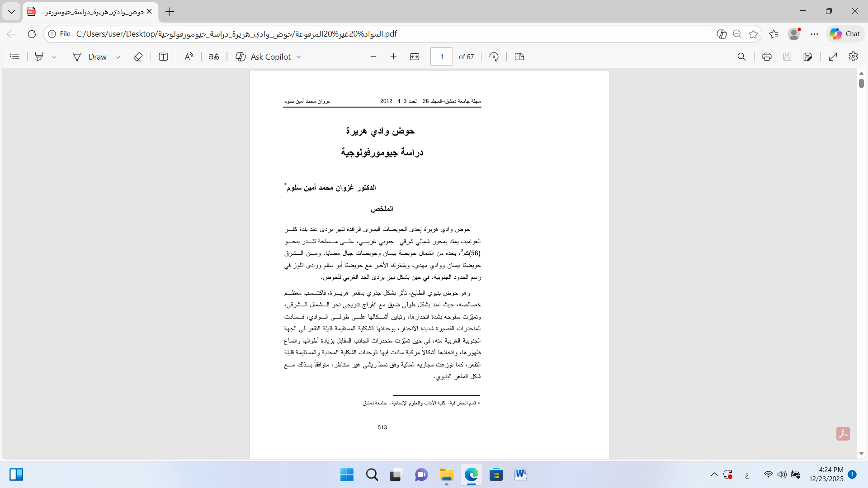
Task: Print the PDF document
Action: click(x=767, y=56)
